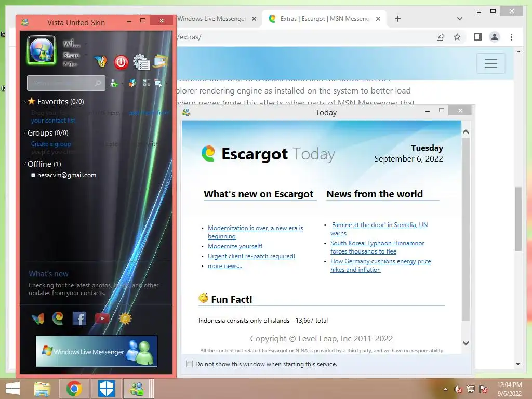Open the display name dropdown arrow
This screenshot has height=399, width=532.
86,44
